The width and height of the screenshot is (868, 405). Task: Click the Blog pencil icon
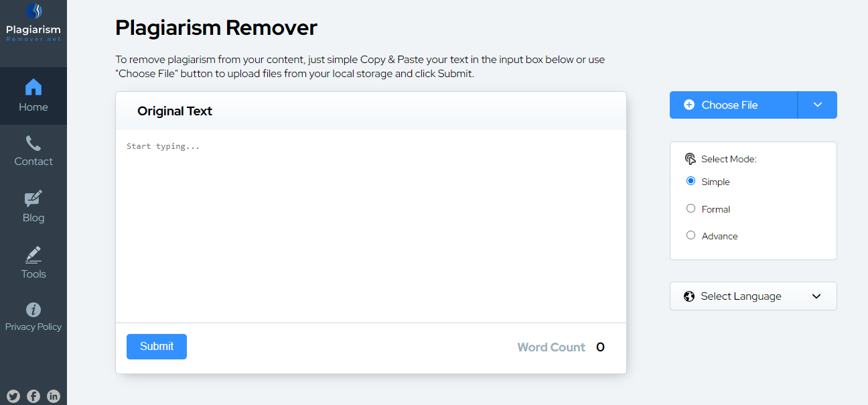click(x=33, y=199)
